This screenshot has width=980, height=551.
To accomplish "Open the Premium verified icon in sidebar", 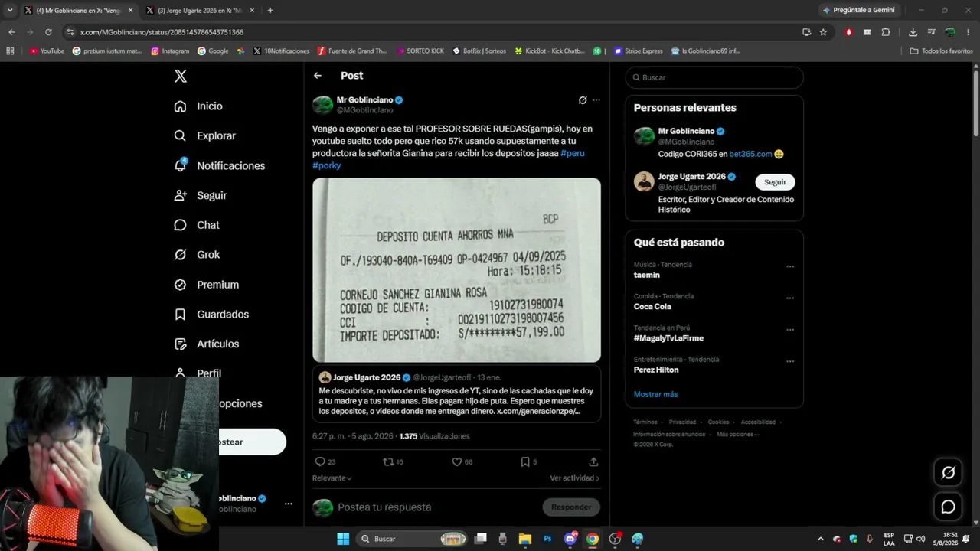I will pyautogui.click(x=180, y=285).
